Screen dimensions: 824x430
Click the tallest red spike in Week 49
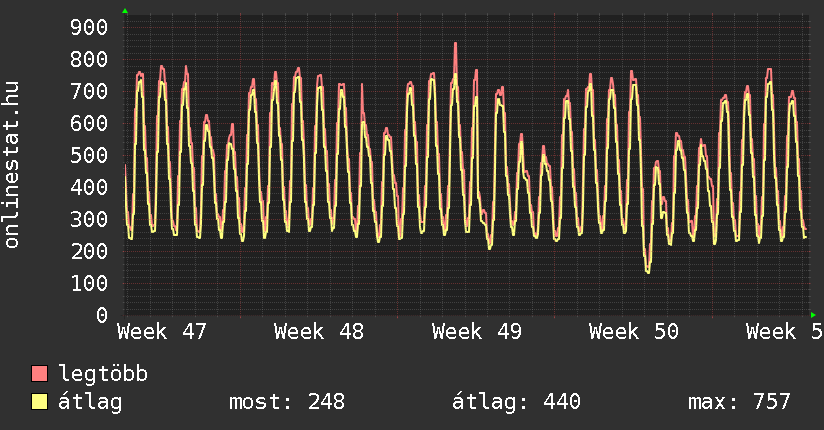tap(455, 45)
